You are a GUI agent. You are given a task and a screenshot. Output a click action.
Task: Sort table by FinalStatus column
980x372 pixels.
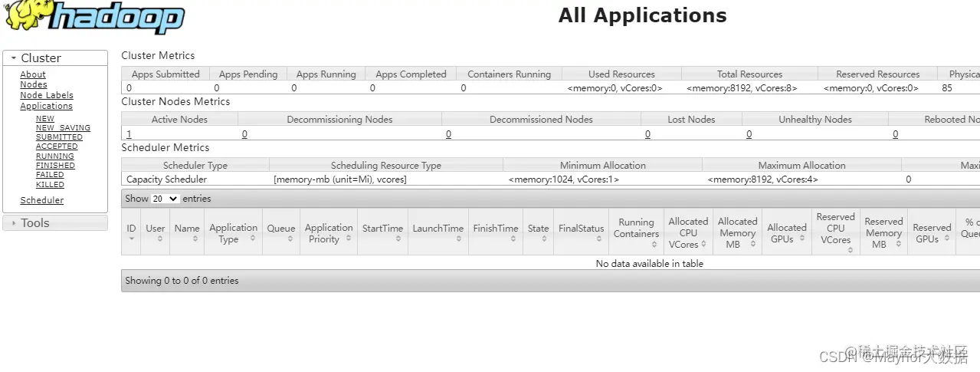click(581, 232)
